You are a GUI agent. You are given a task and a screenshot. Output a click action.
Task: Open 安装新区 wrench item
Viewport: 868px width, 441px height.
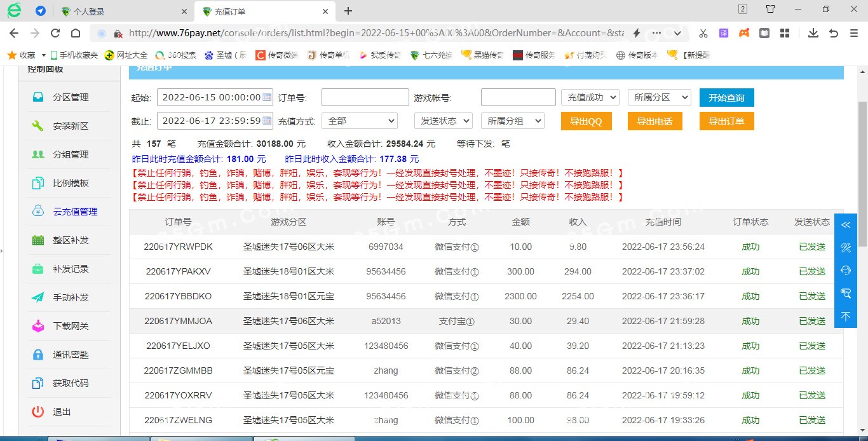pos(70,126)
